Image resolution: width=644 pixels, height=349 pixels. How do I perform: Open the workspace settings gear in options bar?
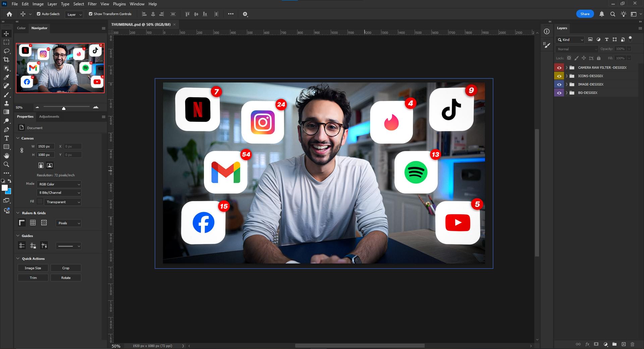pos(245,14)
